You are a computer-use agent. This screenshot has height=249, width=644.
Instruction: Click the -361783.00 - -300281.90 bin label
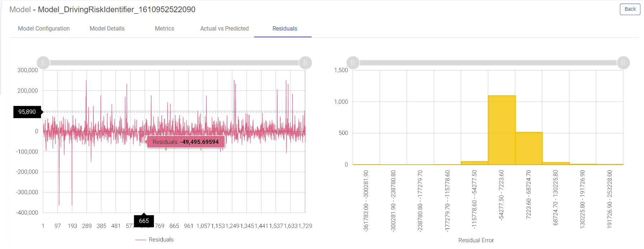366,201
